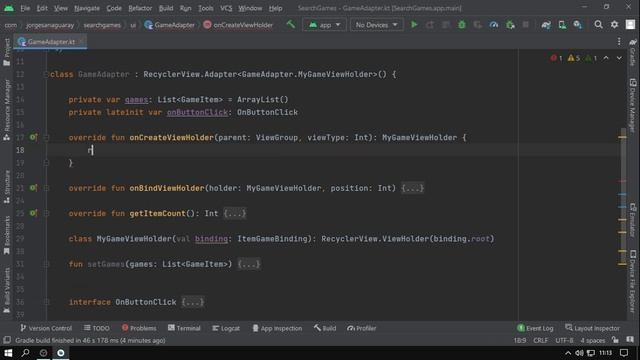
Task: Open IDE settings gear icon
Action: point(614,25)
